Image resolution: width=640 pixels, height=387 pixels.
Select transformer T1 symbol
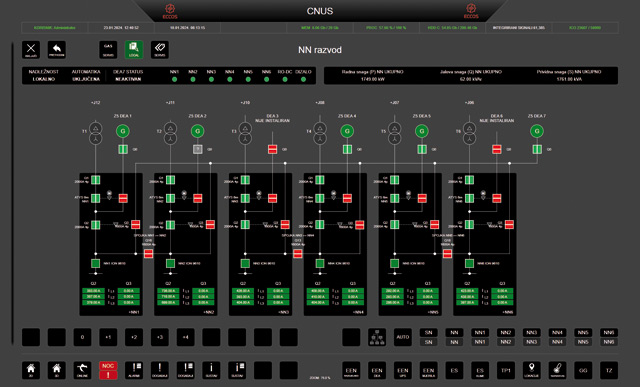[x=96, y=133]
